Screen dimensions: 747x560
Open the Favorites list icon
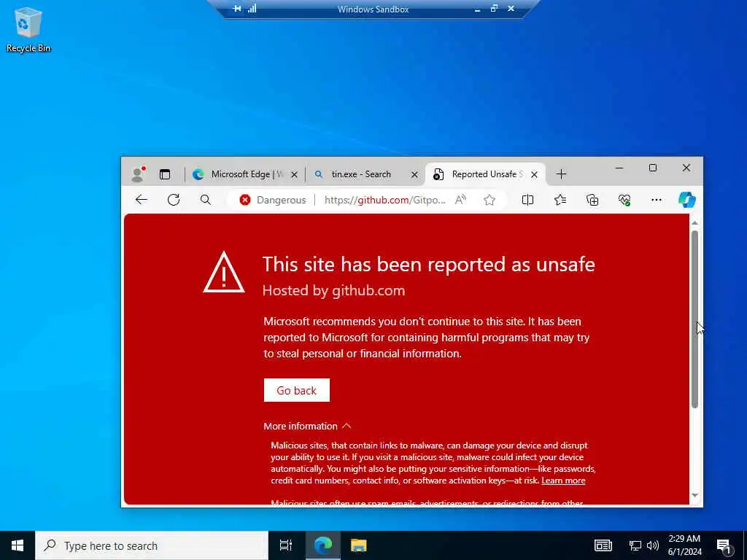pyautogui.click(x=560, y=200)
